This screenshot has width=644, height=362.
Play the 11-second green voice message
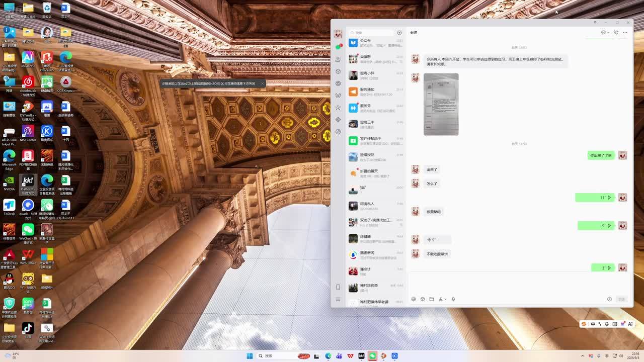click(x=595, y=198)
